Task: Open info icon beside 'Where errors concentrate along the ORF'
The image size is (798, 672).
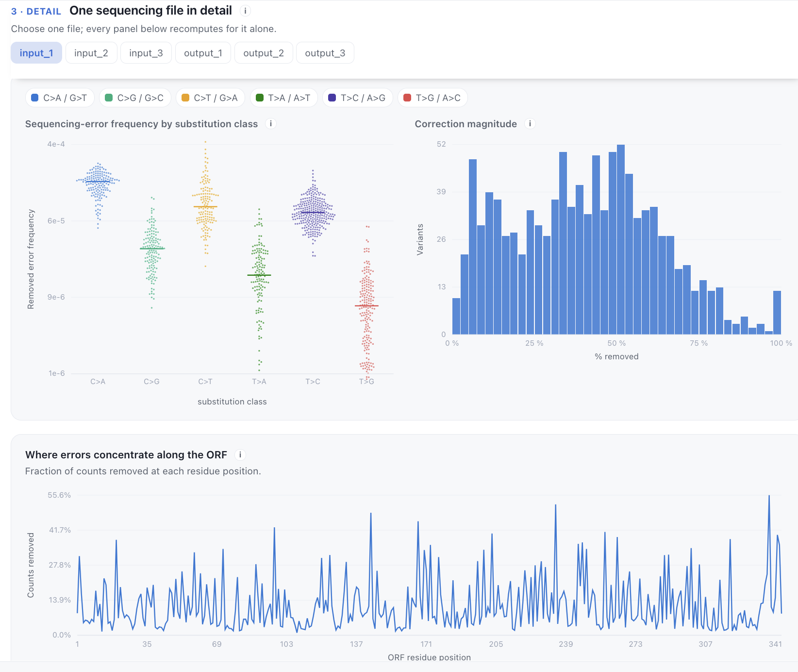Action: (240, 455)
